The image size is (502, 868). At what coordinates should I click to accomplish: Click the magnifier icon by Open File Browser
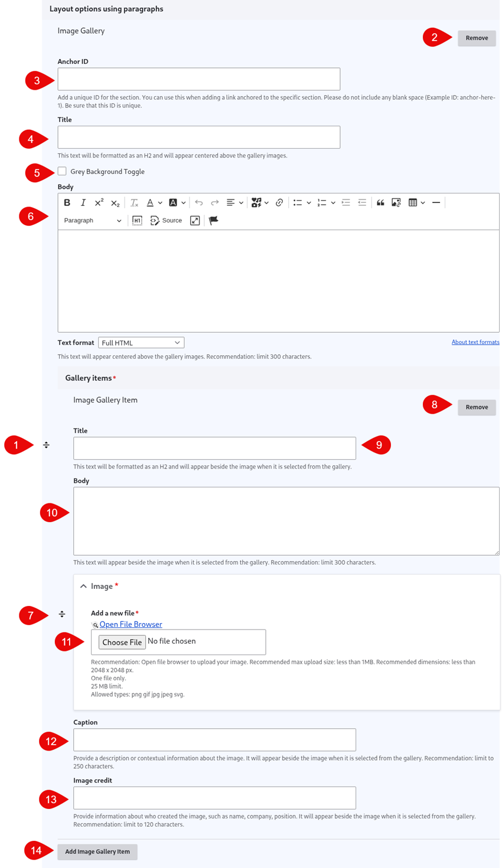pyautogui.click(x=95, y=625)
